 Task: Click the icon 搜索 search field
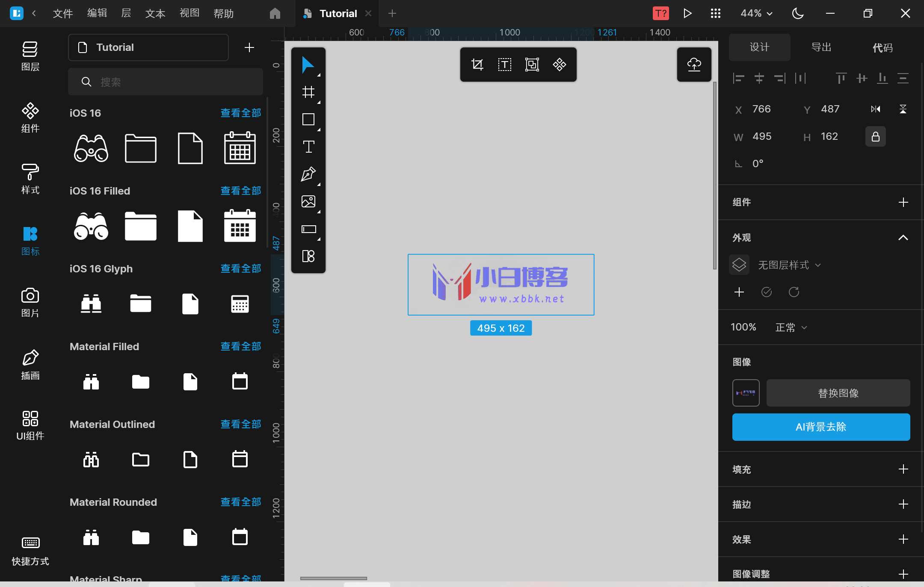coord(165,82)
